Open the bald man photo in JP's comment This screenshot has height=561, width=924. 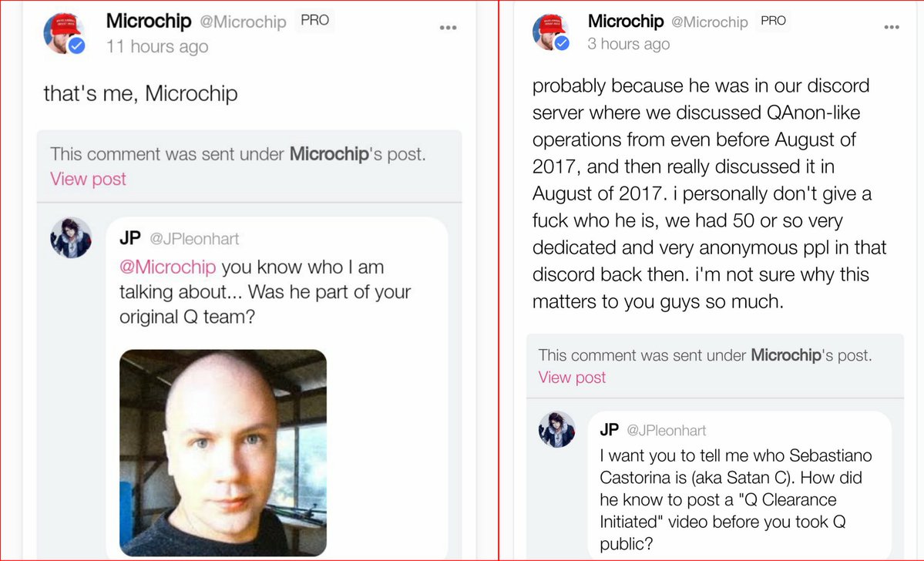(223, 452)
